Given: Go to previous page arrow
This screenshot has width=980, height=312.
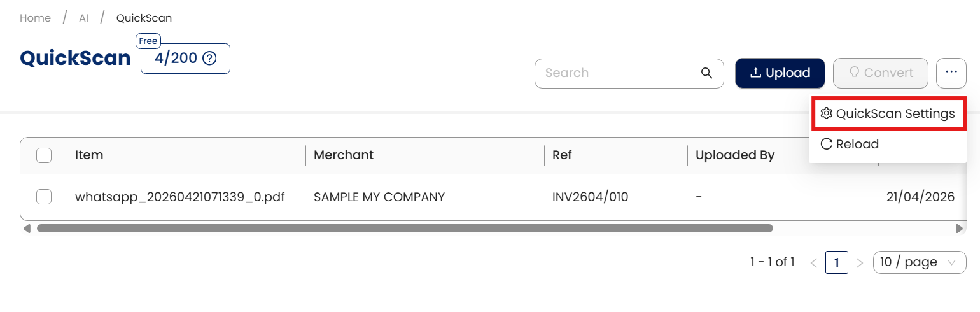Looking at the screenshot, I should (813, 262).
